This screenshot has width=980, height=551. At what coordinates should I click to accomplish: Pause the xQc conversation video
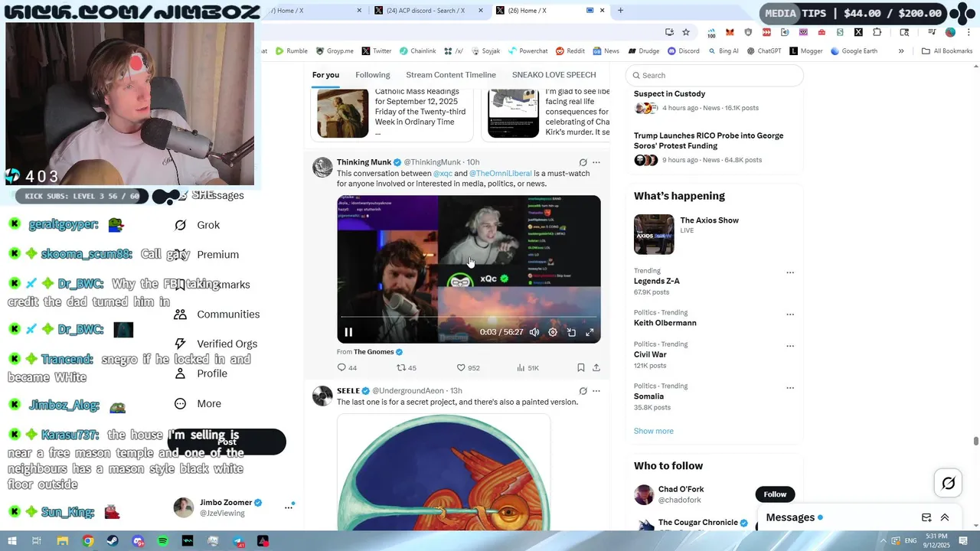(x=348, y=332)
